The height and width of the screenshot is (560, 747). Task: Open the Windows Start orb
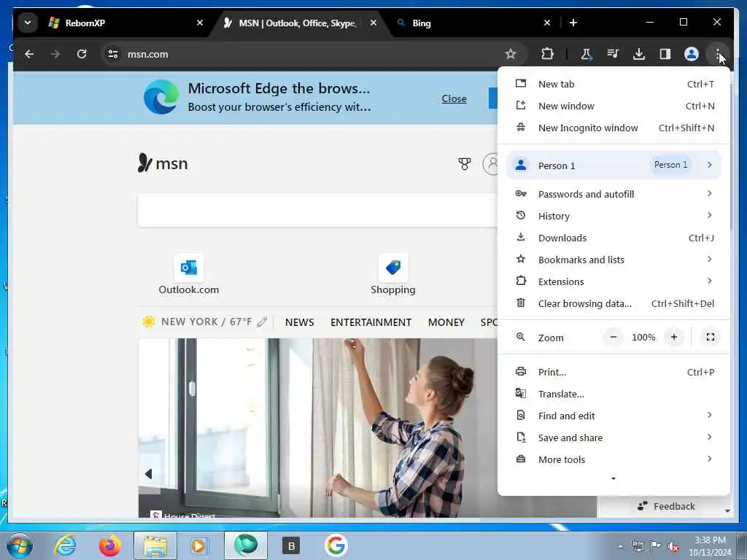[x=20, y=545]
